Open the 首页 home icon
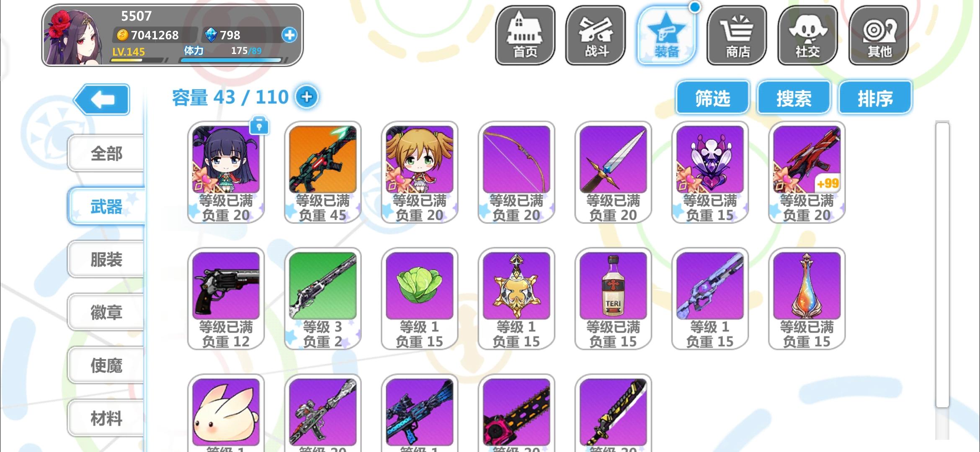The height and width of the screenshot is (452, 980). pos(525,35)
